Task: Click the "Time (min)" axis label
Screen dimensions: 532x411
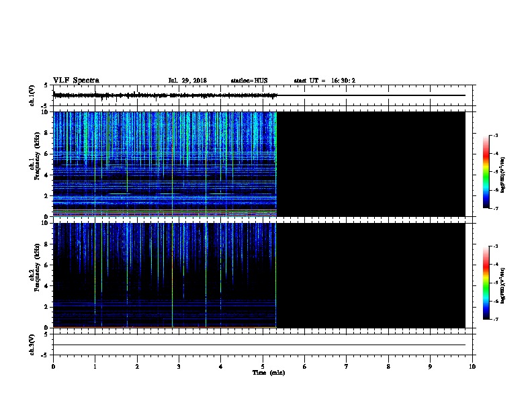Action: (x=269, y=373)
